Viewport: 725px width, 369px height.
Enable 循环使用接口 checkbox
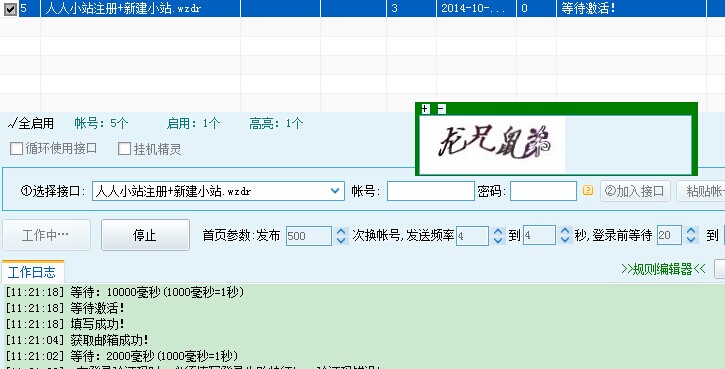(16, 149)
